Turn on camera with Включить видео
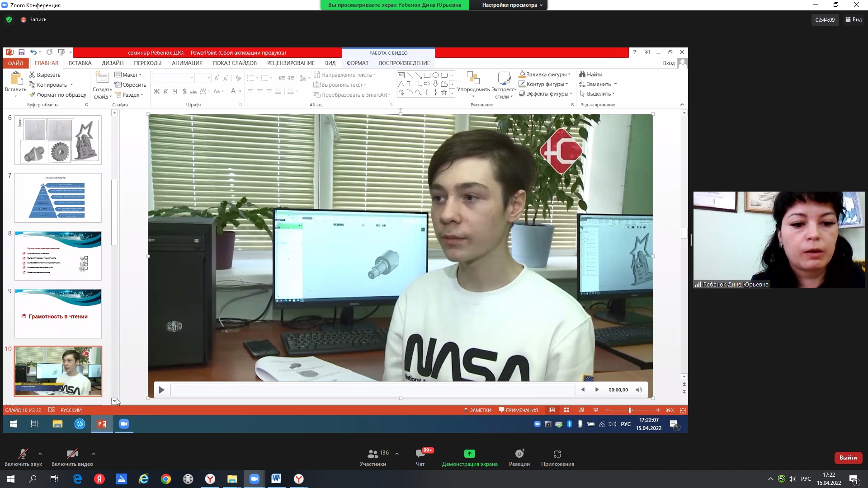Screen dimensions: 868x488 72,454
